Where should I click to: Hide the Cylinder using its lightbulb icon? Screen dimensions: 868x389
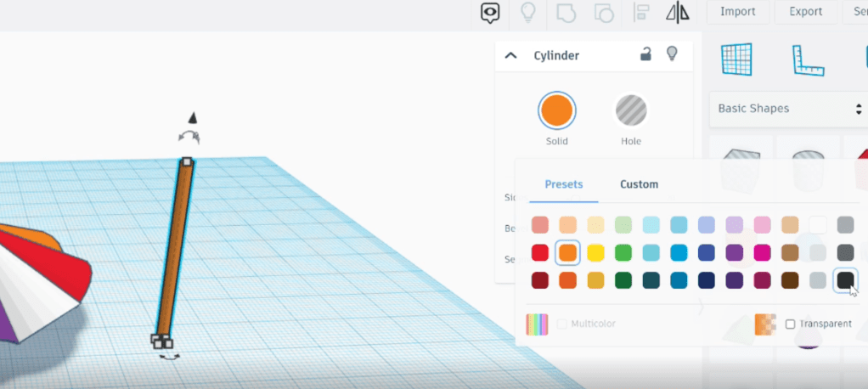coord(672,54)
